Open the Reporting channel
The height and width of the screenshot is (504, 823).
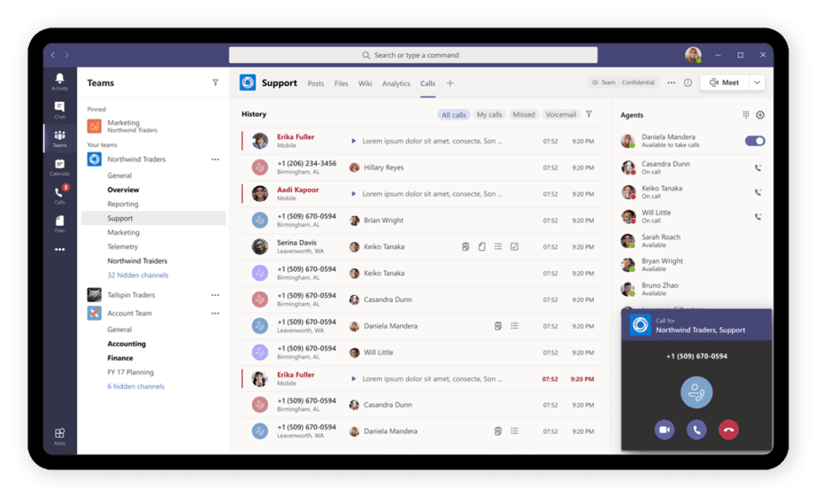[x=123, y=203]
